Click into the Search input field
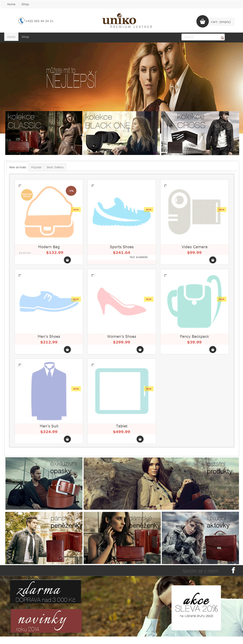 click(201, 37)
